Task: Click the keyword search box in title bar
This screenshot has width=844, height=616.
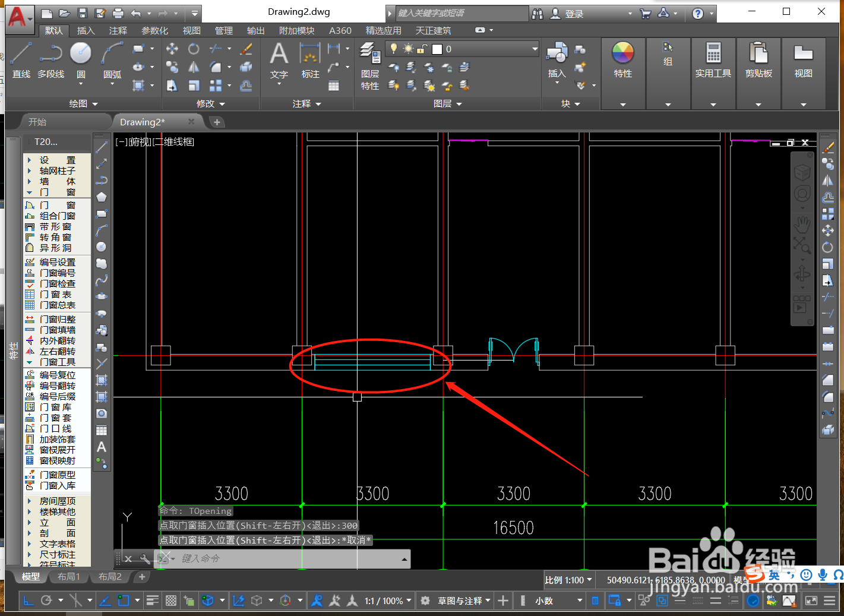Action: coord(461,13)
